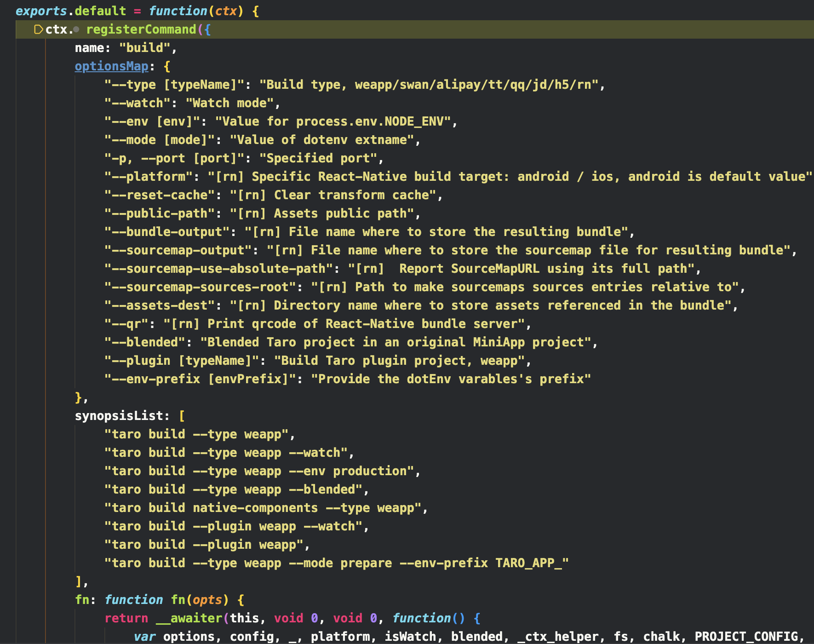Click the closing brace of optionsMap
The image size is (814, 644).
78,397
